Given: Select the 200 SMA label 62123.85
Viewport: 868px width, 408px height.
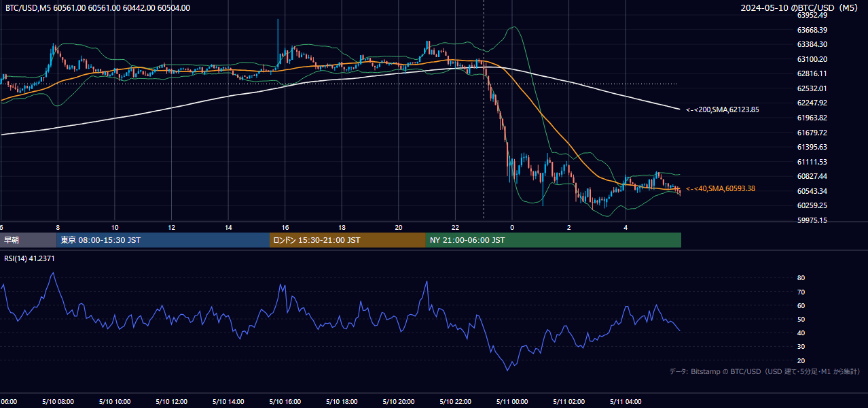Looking at the screenshot, I should tap(723, 109).
